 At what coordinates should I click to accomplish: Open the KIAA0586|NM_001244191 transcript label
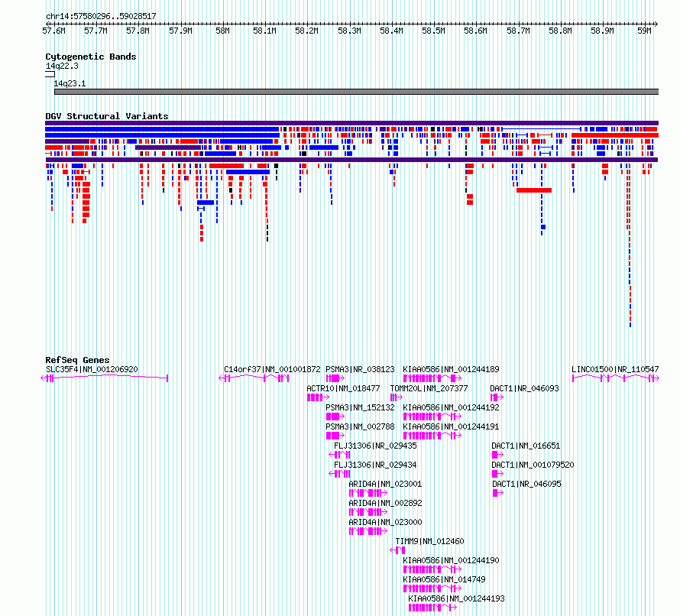(451, 427)
